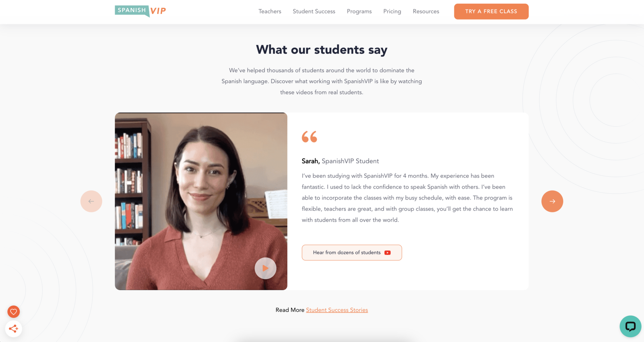Viewport: 644px width, 342px height.
Task: Click the orange quotation mark icon
Action: point(310,137)
